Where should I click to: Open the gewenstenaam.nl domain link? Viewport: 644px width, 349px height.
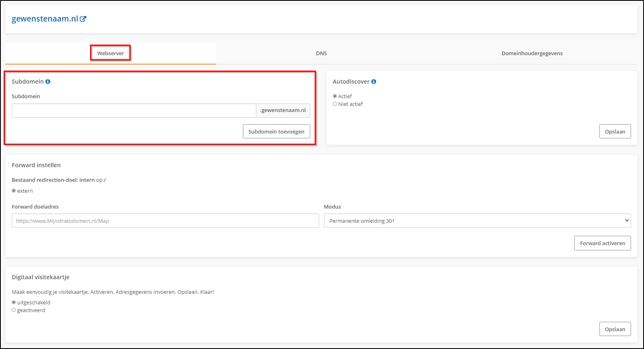coord(45,19)
